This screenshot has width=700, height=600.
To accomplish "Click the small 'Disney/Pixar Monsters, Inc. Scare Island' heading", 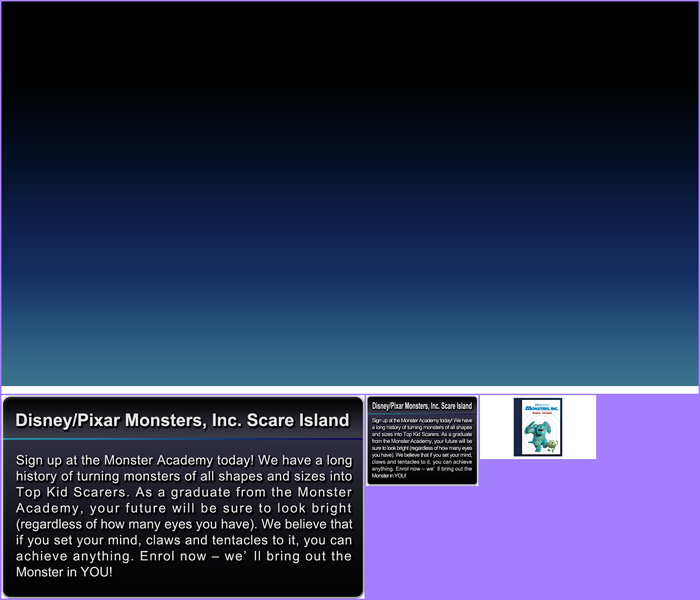I will coord(422,406).
